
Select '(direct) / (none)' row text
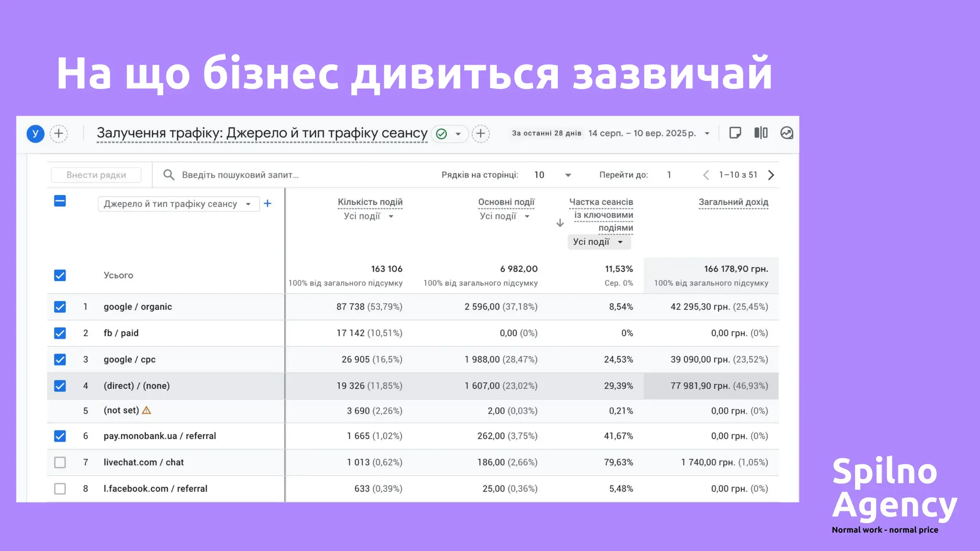(x=137, y=386)
